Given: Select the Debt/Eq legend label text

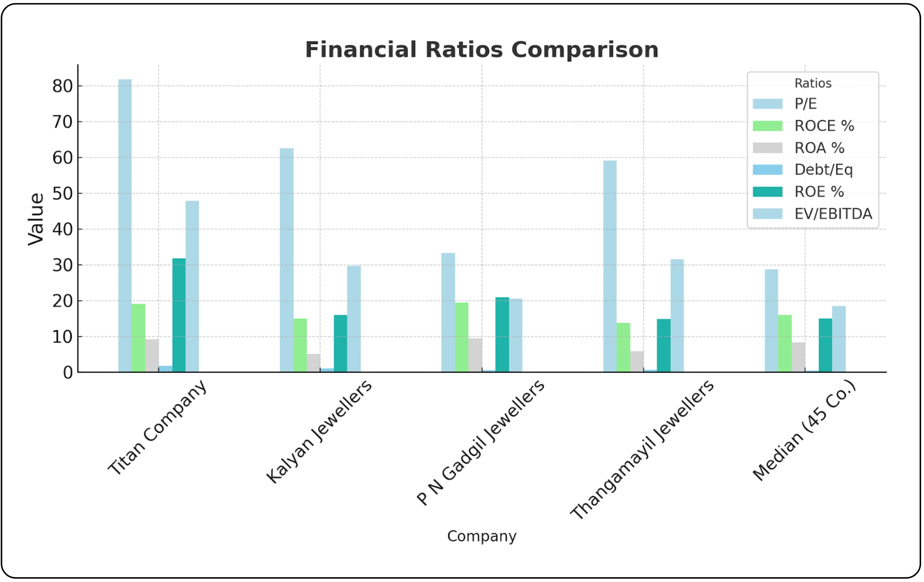Looking at the screenshot, I should [824, 170].
